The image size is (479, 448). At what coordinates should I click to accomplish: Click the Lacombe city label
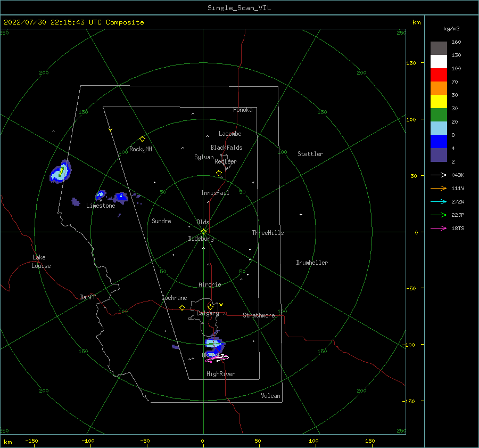230,134
